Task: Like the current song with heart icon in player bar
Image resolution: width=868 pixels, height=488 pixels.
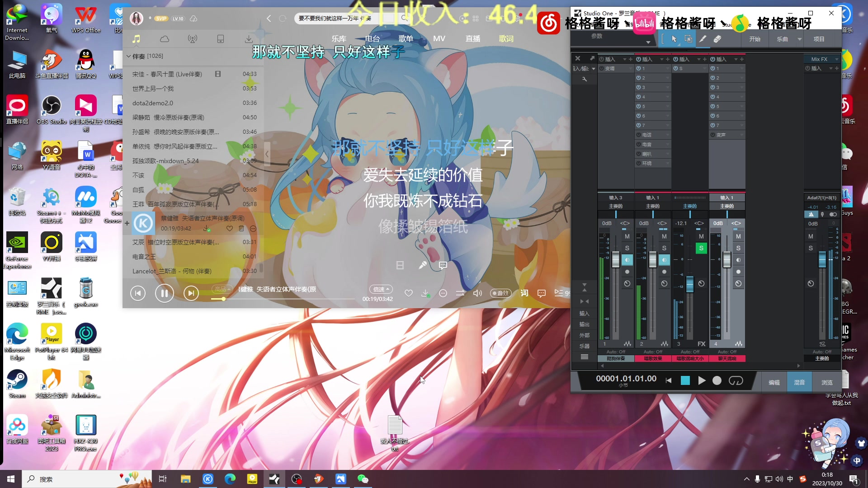Action: click(408, 293)
